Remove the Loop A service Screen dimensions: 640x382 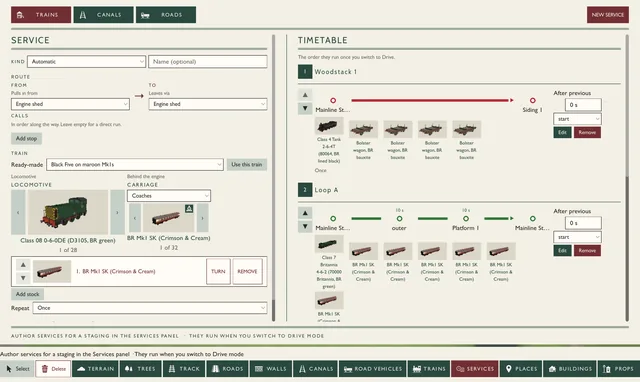tap(587, 251)
